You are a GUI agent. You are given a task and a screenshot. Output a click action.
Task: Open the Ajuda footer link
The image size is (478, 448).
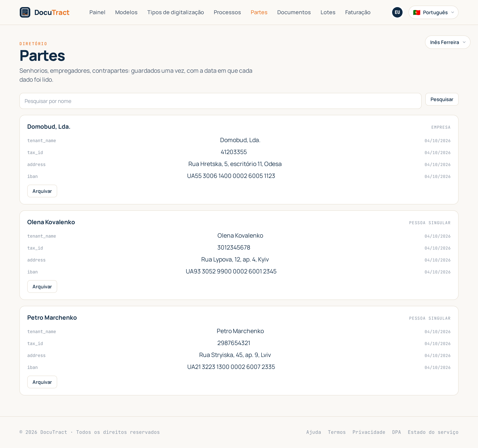314,432
